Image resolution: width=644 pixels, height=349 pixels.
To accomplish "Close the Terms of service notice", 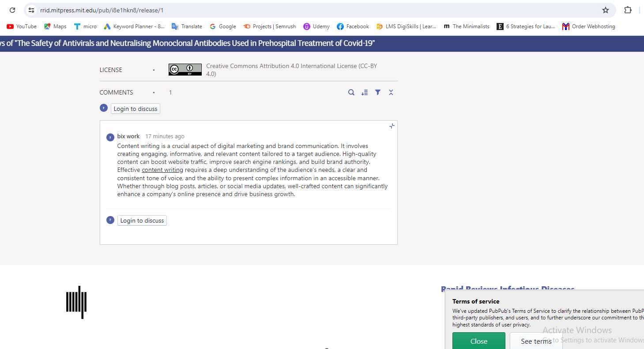I will (478, 341).
